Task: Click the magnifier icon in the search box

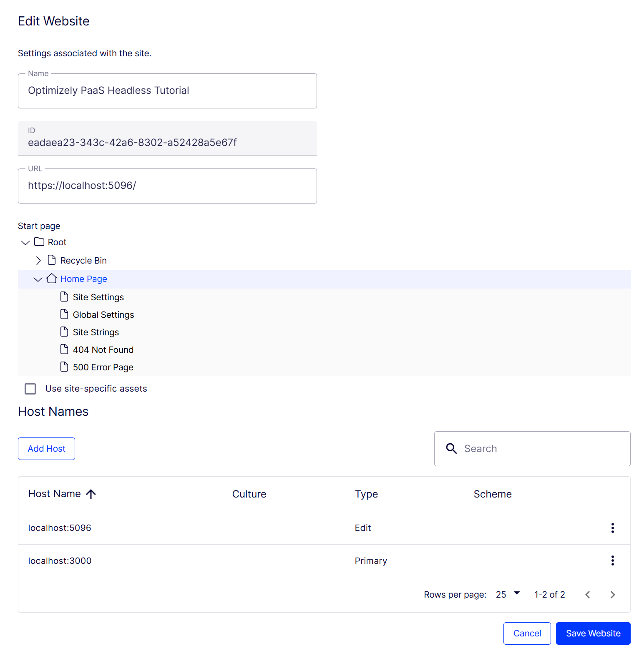Action: coord(451,449)
